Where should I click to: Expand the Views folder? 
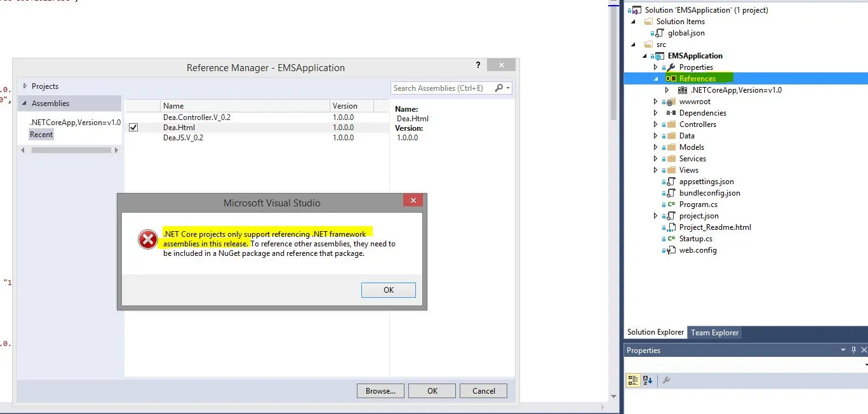pyautogui.click(x=656, y=170)
